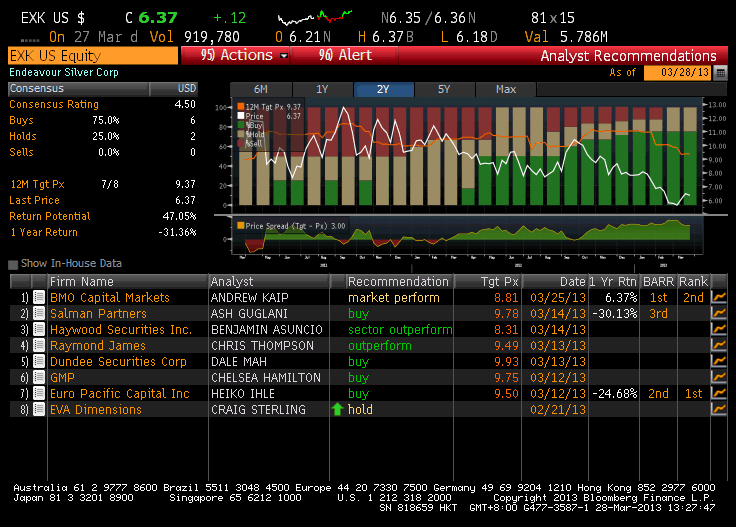Click analyst name ANDREW KAIP
Image resolution: width=736 pixels, height=527 pixels.
click(250, 298)
